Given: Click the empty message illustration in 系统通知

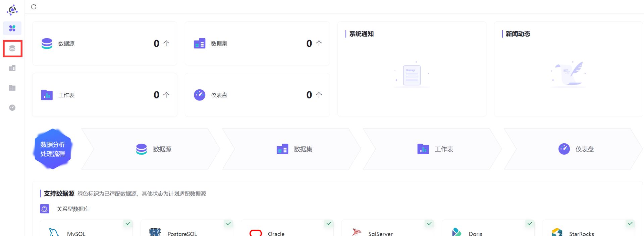Looking at the screenshot, I should [x=412, y=75].
